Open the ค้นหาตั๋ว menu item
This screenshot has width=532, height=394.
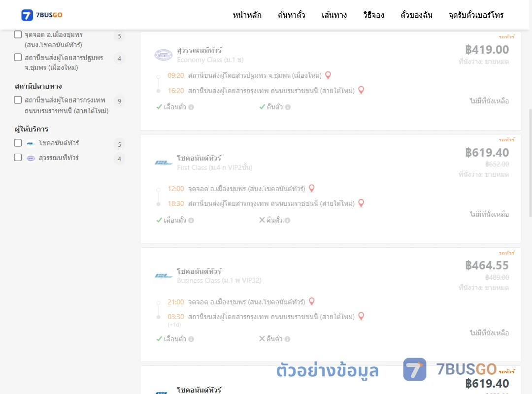tap(292, 15)
